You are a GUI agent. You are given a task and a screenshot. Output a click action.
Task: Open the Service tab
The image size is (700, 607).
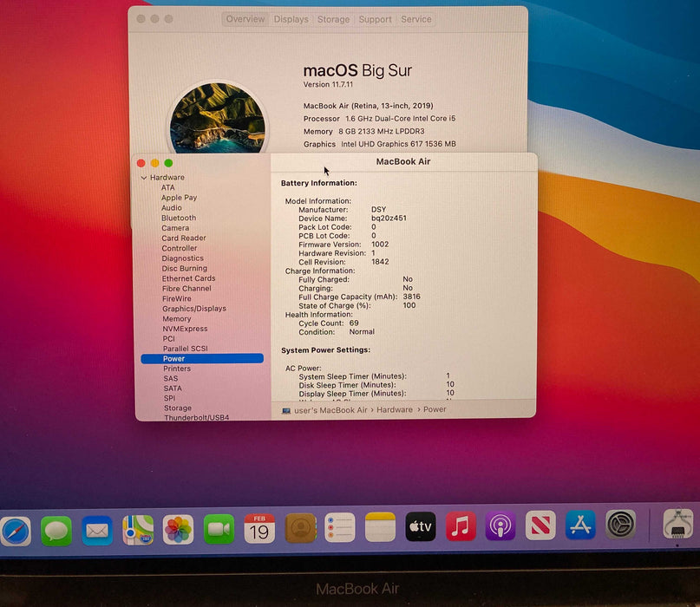416,19
